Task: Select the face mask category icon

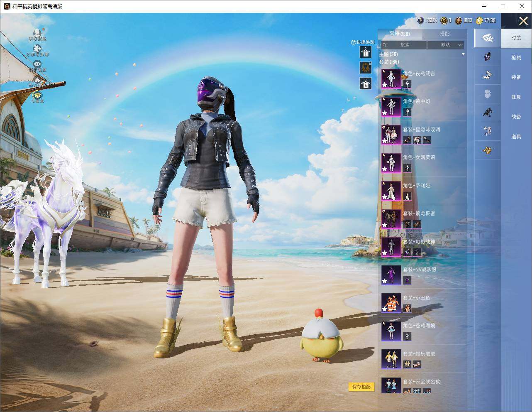Action: pyautogui.click(x=487, y=94)
